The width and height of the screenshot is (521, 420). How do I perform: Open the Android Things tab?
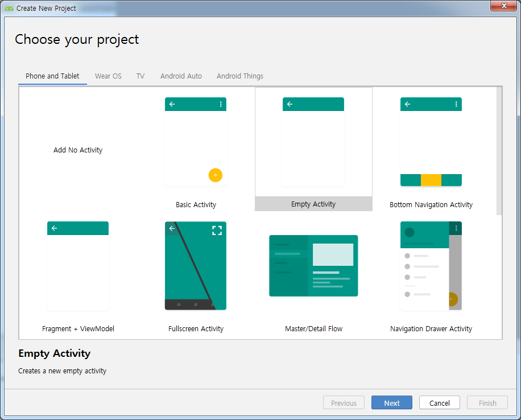(240, 76)
